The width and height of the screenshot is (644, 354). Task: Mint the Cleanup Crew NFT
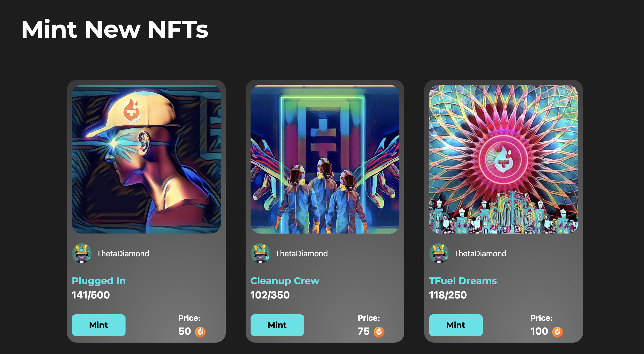coord(277,325)
